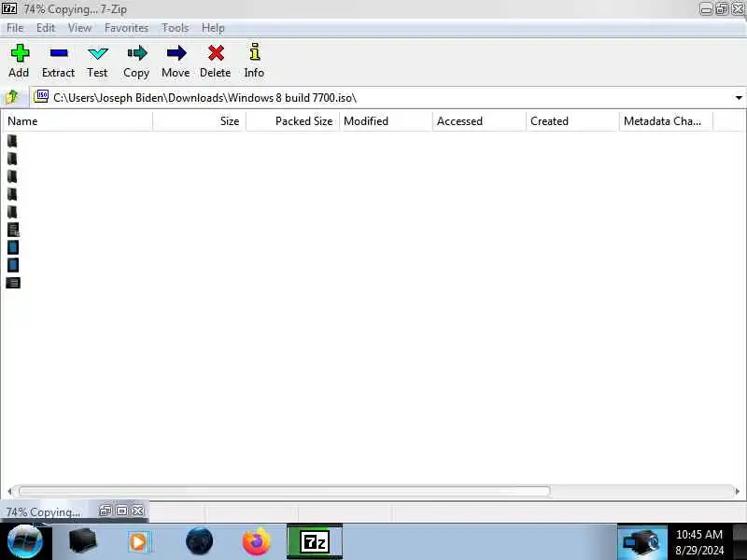
Task: Open the Info toolbar icon
Action: 255,52
